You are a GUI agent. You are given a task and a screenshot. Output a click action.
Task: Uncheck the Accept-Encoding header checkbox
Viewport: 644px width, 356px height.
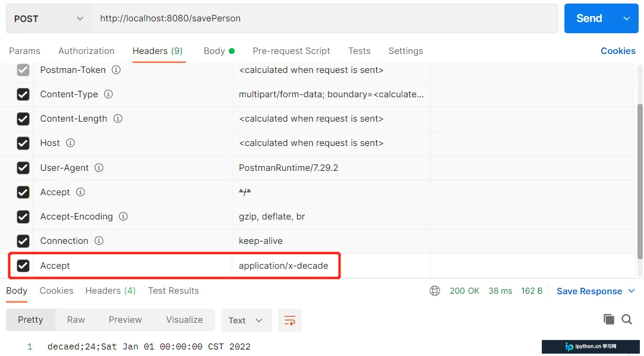point(23,217)
